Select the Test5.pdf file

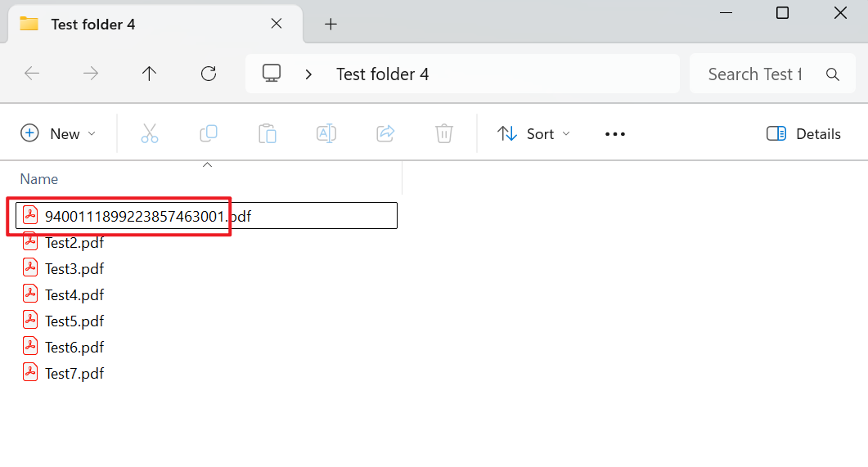pos(74,321)
